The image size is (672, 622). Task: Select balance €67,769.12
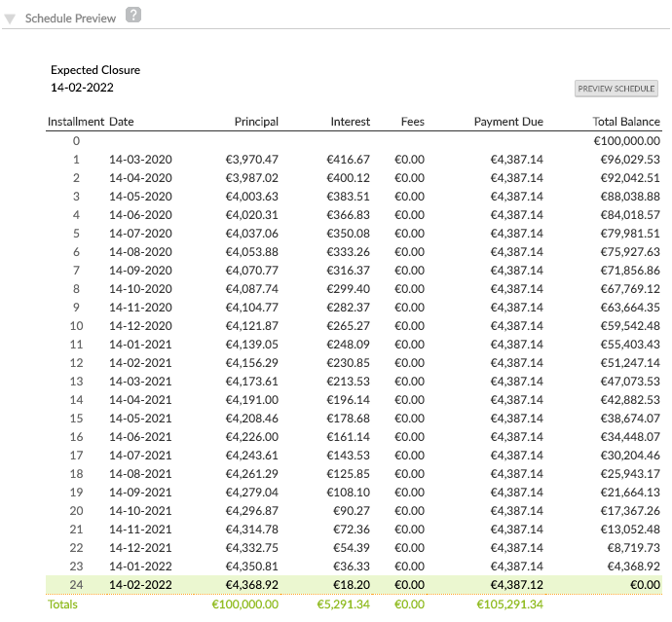630,289
